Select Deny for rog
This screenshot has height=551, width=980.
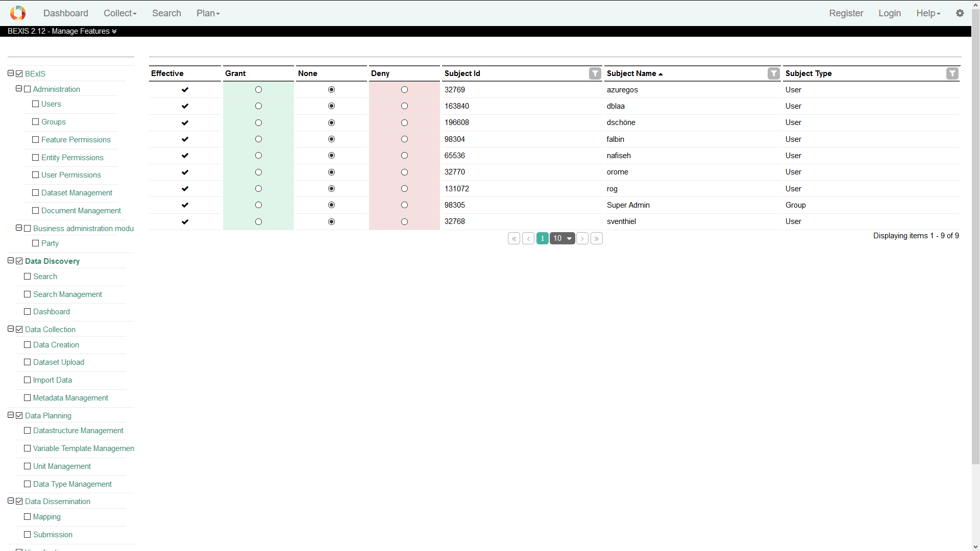point(404,189)
